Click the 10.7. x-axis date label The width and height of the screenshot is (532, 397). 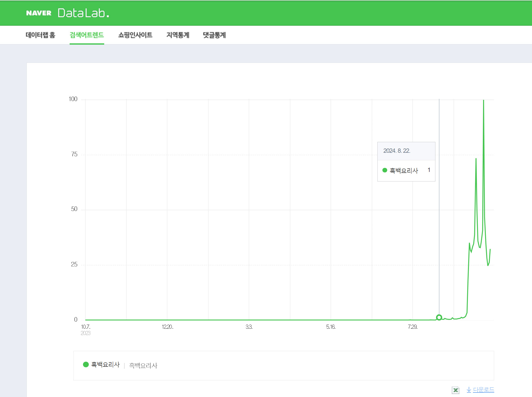click(86, 327)
